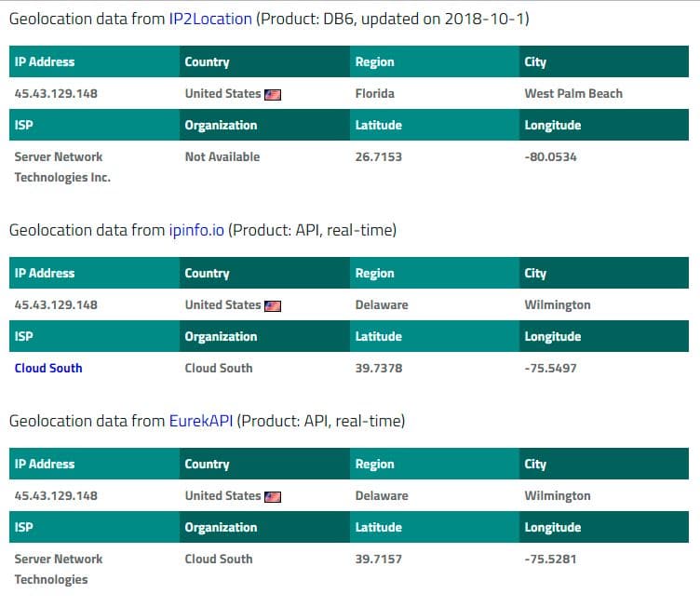
Task: Click the Cloud South ISP link
Action: [x=48, y=368]
